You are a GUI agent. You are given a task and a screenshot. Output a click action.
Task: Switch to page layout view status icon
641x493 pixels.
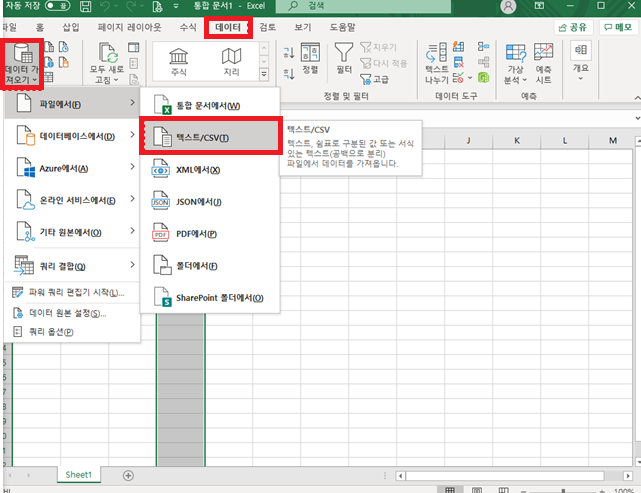pos(477,490)
